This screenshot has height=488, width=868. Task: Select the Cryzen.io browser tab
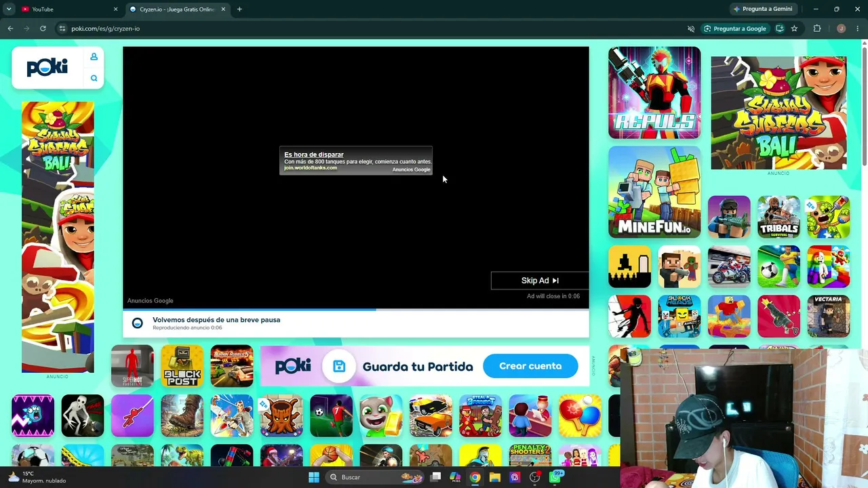point(178,9)
